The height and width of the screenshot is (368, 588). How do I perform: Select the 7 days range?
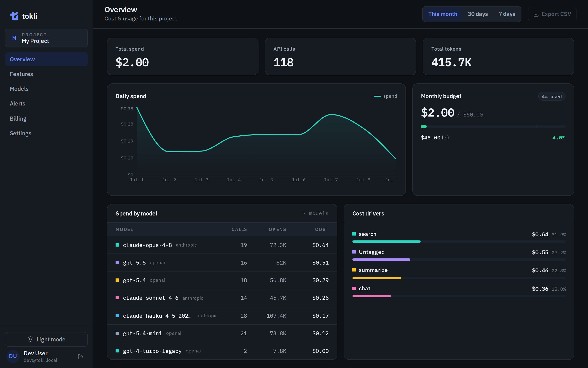(x=507, y=14)
